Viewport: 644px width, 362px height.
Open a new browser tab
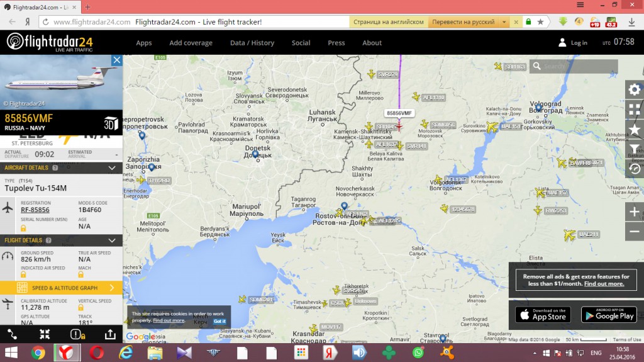coord(87,7)
